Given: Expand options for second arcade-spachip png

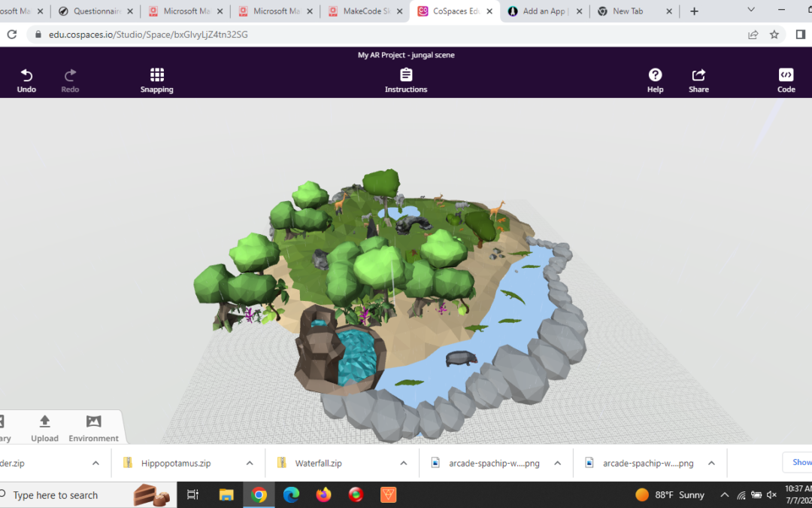Looking at the screenshot, I should point(711,463).
